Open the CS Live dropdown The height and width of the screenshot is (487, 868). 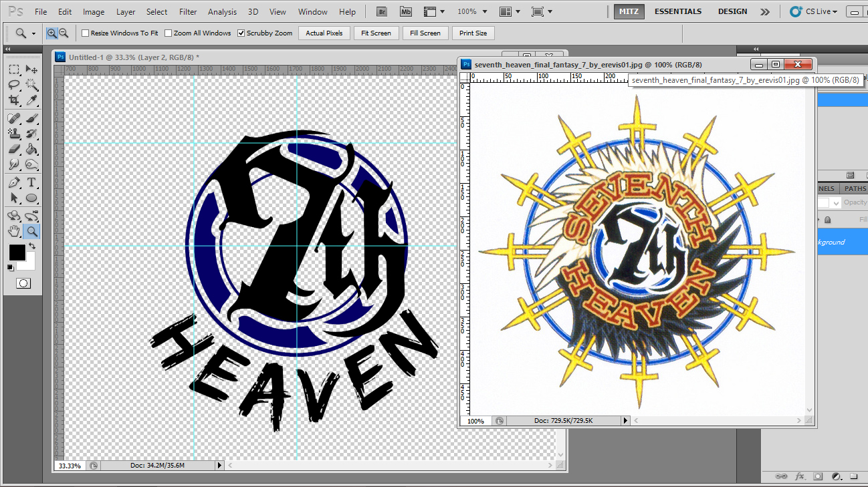(814, 11)
